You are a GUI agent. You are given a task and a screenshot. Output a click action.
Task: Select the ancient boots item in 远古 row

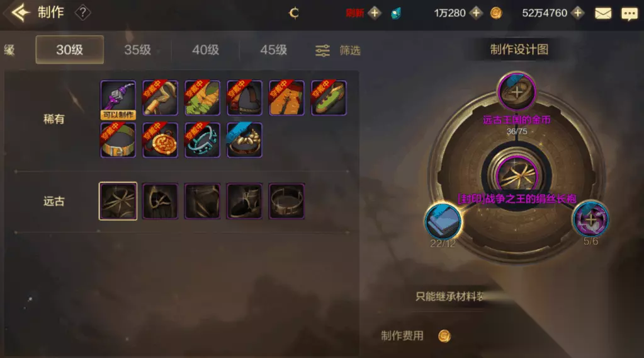[x=244, y=201]
